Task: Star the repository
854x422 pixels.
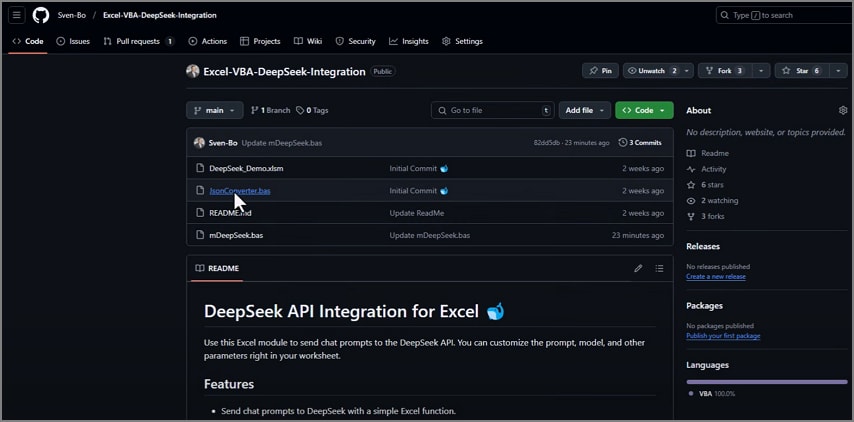Action: [802, 71]
